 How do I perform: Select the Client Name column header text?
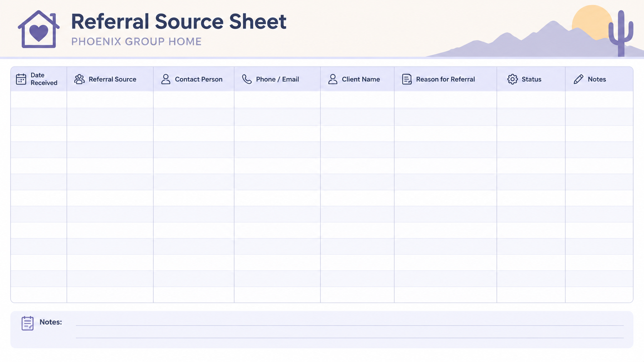point(361,79)
